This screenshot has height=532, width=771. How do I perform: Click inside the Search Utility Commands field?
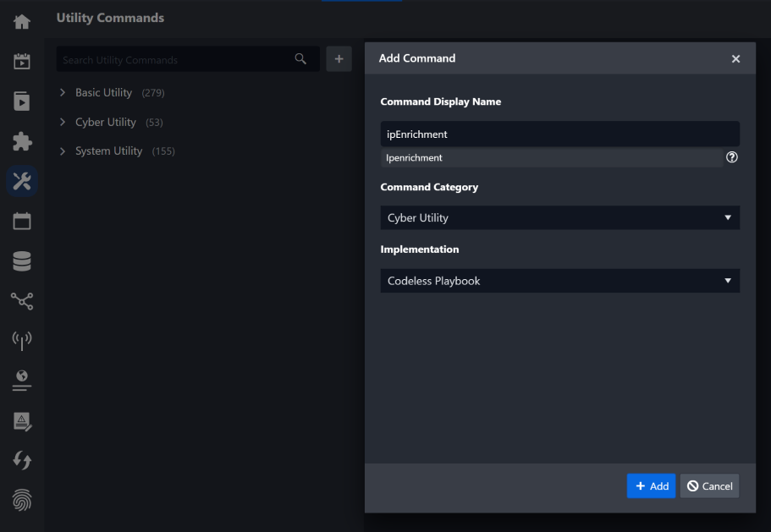click(169, 59)
